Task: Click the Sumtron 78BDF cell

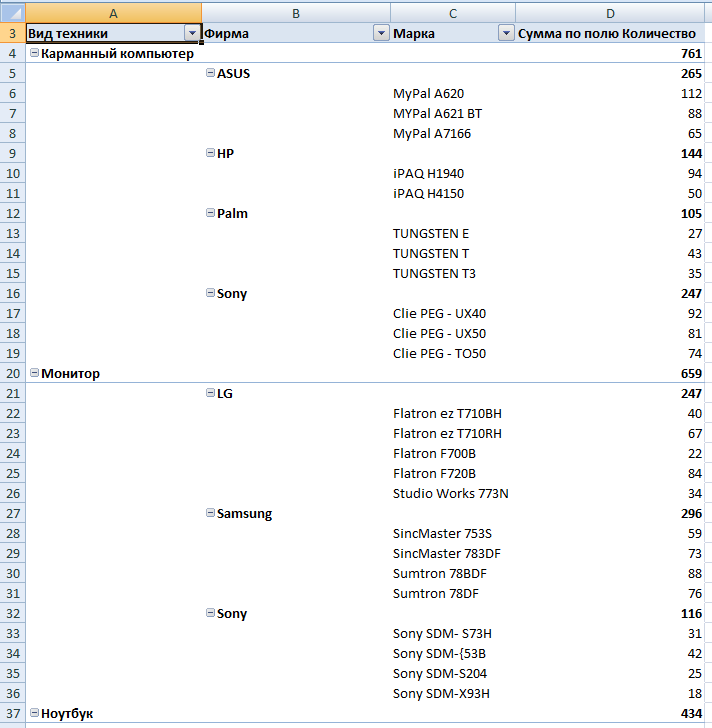Action: click(453, 573)
